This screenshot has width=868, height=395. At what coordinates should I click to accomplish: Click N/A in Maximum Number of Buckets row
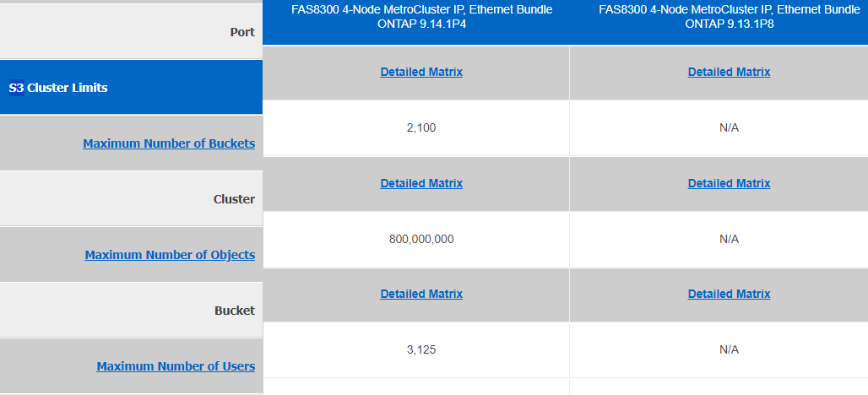(x=729, y=127)
